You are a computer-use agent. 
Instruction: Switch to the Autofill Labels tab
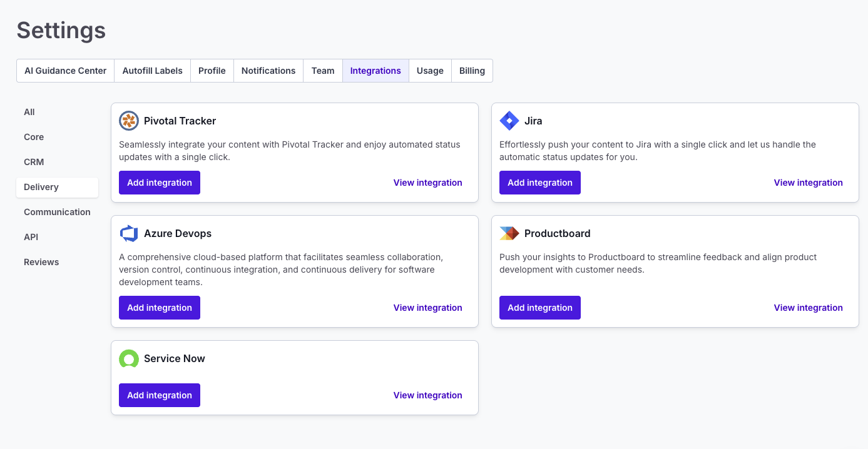coord(153,71)
